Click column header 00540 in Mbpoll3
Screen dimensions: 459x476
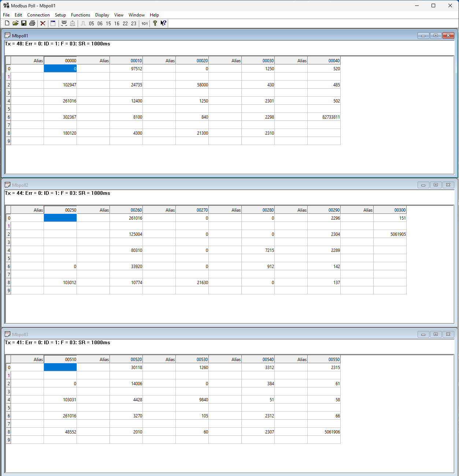point(258,360)
